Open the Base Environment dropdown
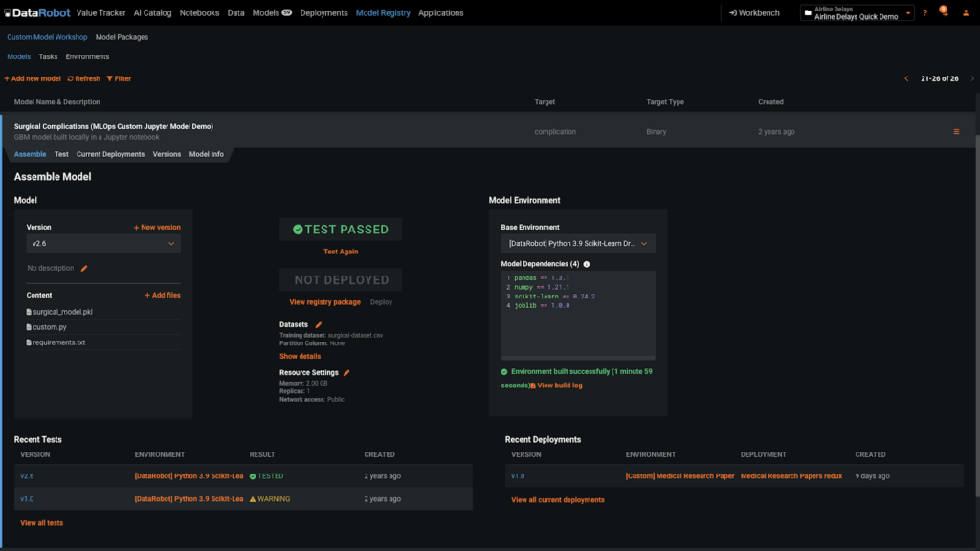This screenshot has height=551, width=980. click(x=578, y=244)
